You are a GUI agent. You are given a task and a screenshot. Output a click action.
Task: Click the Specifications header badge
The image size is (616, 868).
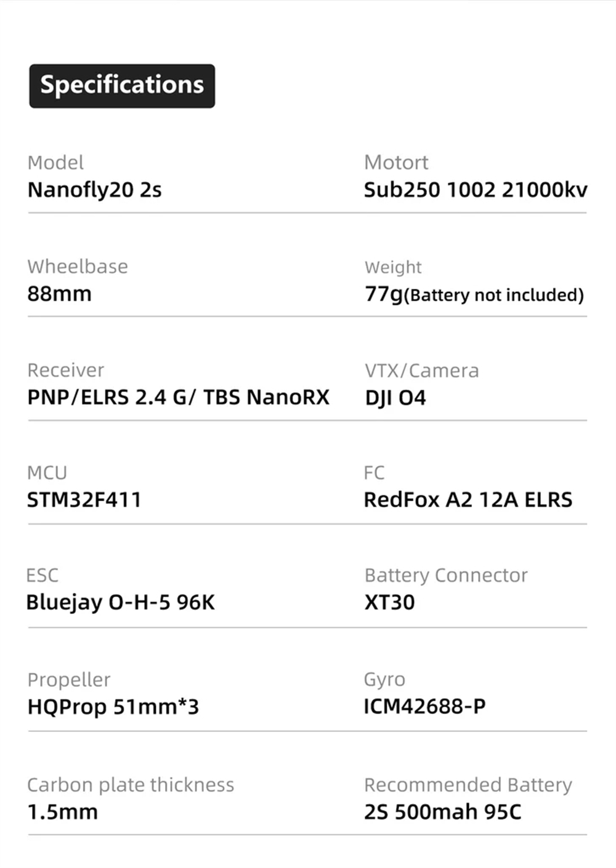coord(122,86)
